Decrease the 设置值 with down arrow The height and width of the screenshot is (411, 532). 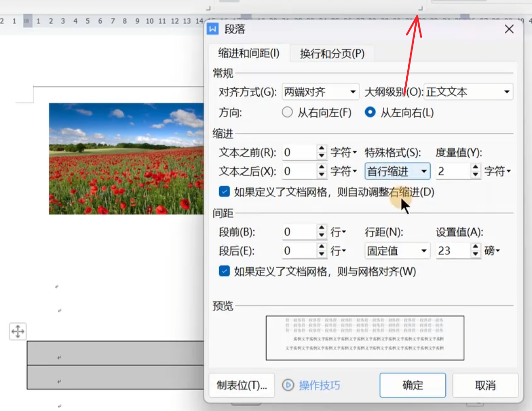click(x=476, y=254)
